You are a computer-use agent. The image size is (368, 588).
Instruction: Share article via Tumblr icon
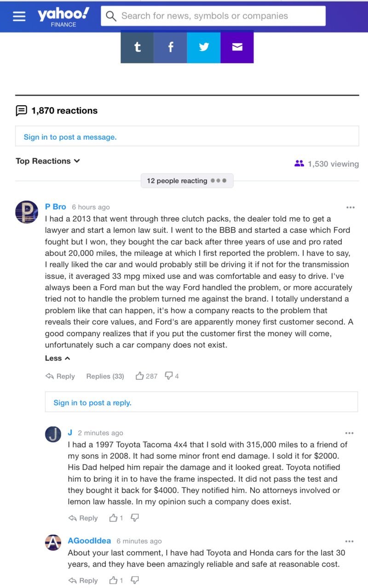click(x=137, y=47)
